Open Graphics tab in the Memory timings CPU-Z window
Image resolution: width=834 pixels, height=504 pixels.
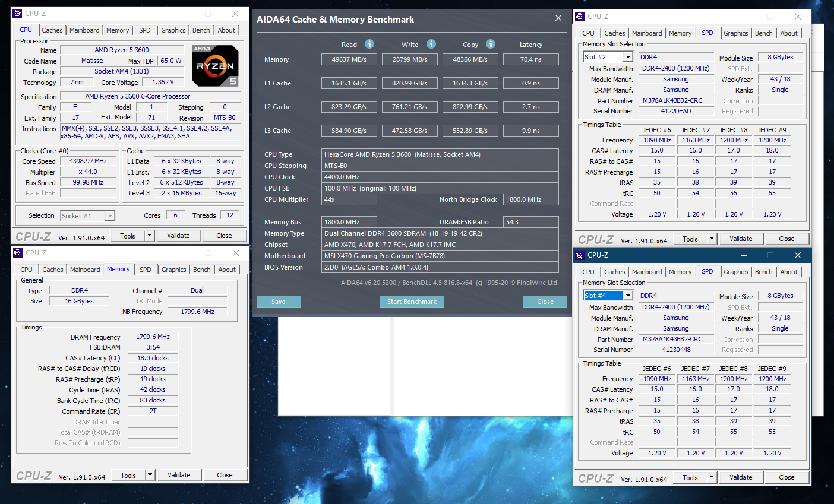174,270
